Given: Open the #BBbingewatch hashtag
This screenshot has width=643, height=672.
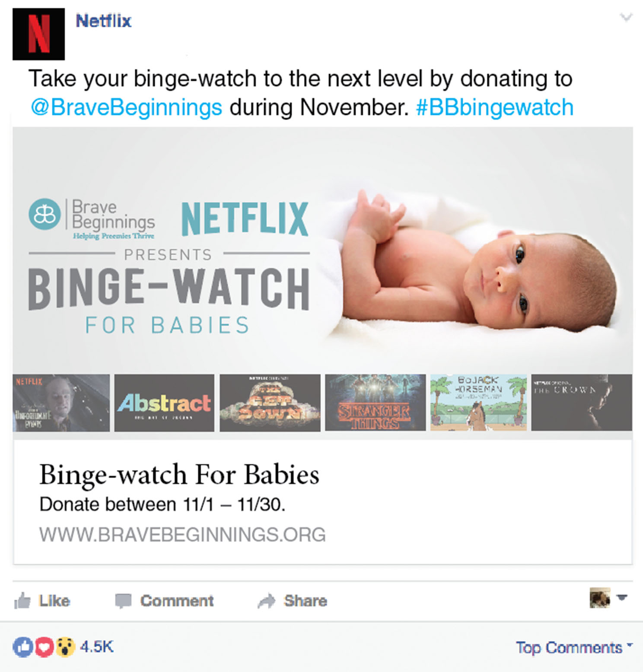Looking at the screenshot, I should 495,107.
